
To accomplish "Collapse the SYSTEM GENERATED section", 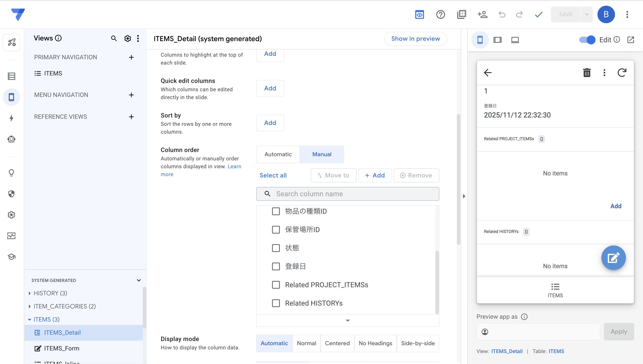I will click(x=139, y=280).
